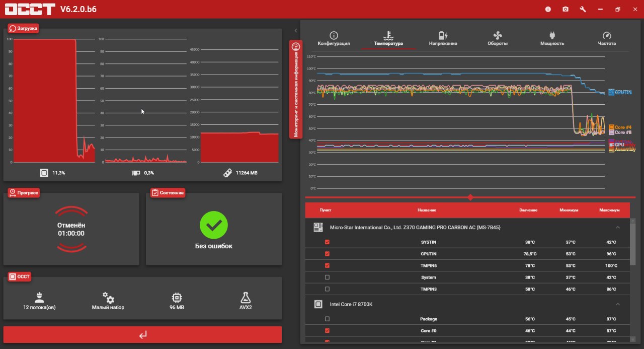
Task: Click the OCCT test panel label
Action: [20, 277]
